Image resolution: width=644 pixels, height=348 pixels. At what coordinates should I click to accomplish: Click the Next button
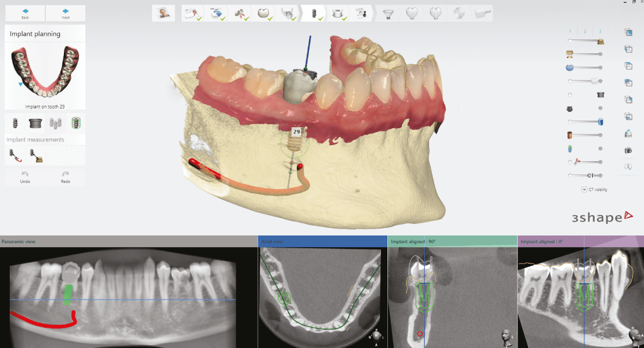click(66, 13)
